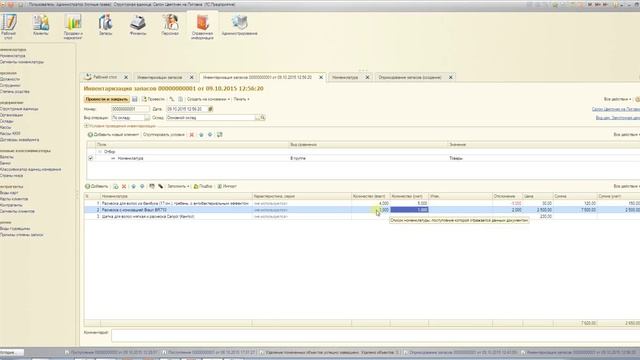
Task: Click Добавить button in items table toolbar
Action: pyautogui.click(x=97, y=187)
